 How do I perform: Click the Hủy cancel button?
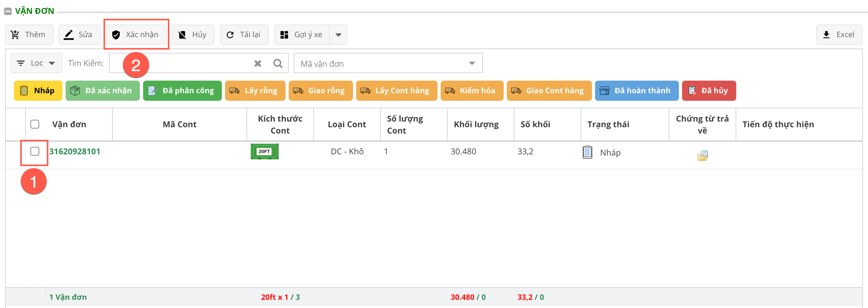point(193,35)
